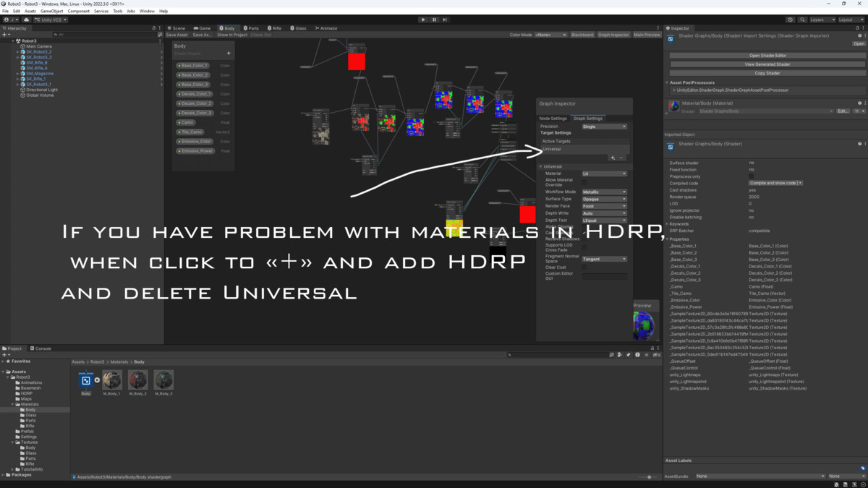
Task: Select the M_Body_1 material thumbnail
Action: pyautogui.click(x=111, y=380)
